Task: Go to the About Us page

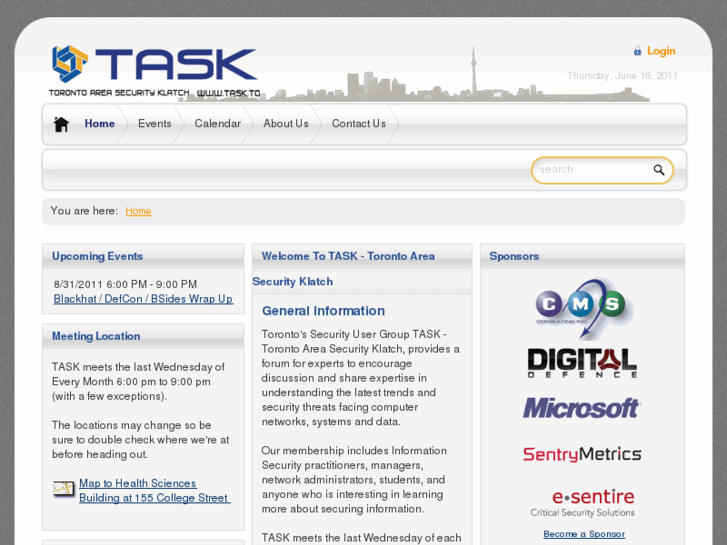Action: (x=286, y=123)
